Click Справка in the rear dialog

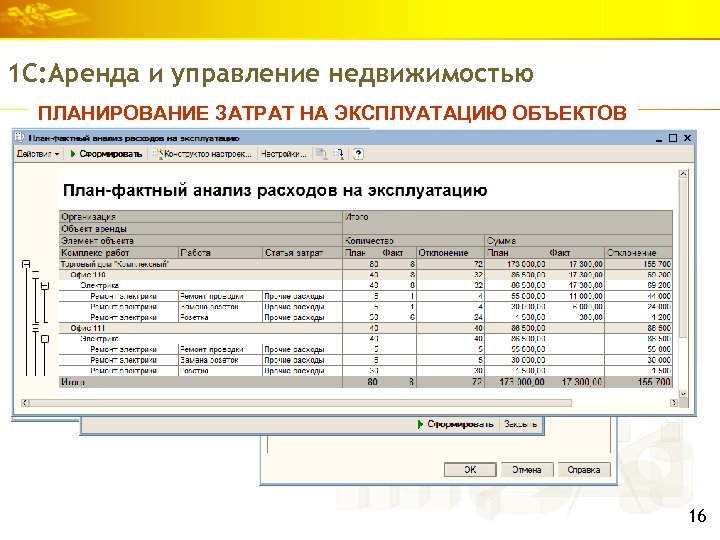584,470
